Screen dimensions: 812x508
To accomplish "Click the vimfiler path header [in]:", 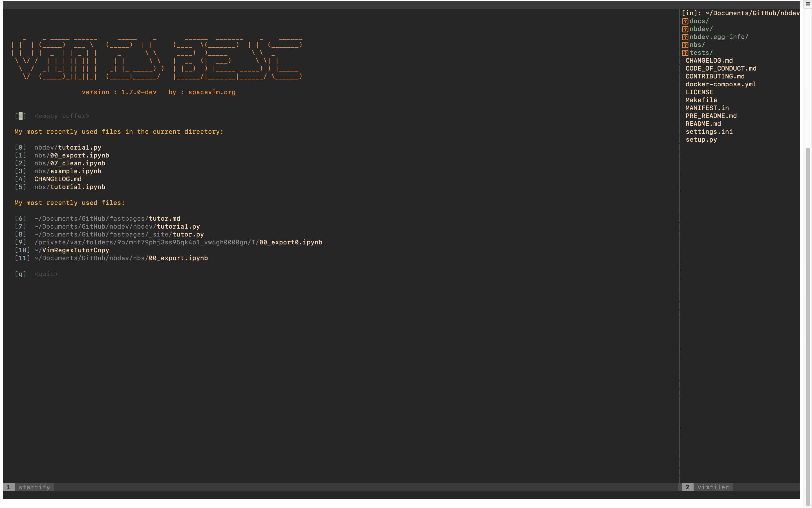I will point(741,13).
